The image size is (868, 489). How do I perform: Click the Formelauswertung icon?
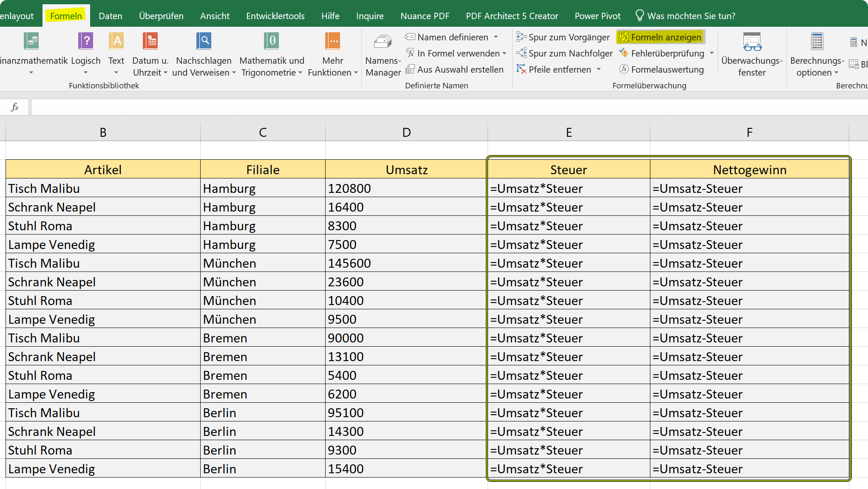tap(624, 69)
